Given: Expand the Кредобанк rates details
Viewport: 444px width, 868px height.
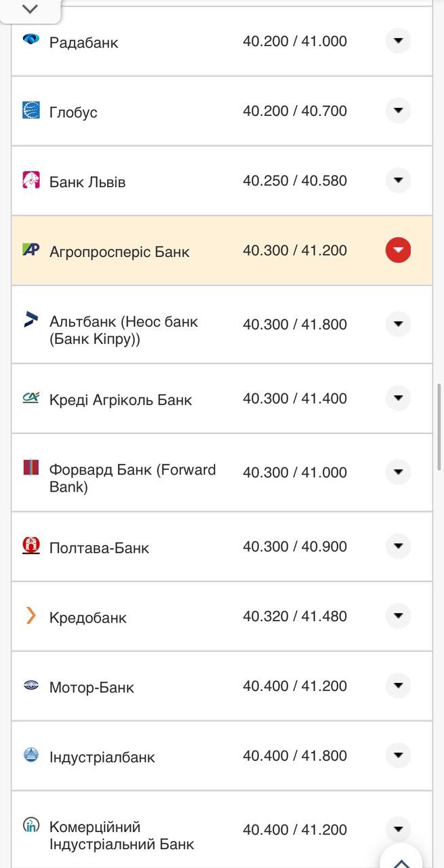Looking at the screenshot, I should [398, 616].
